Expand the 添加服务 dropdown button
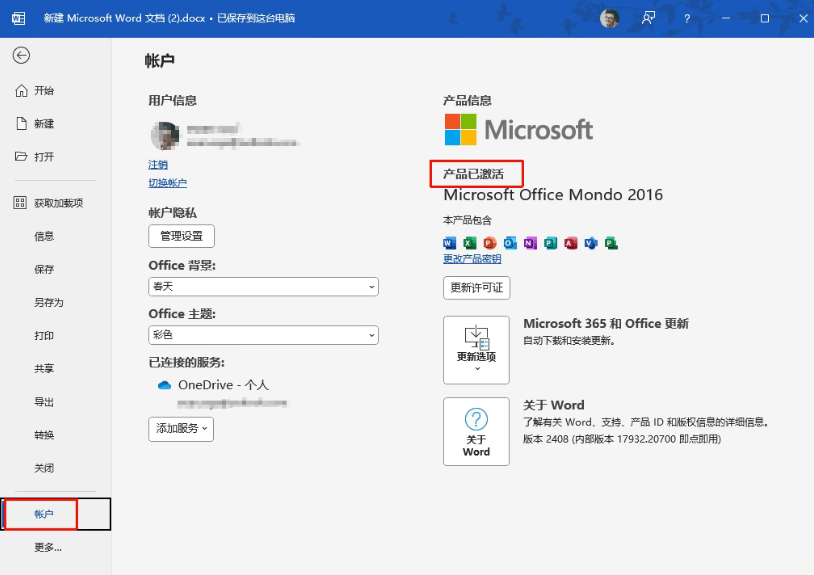814x575 pixels. pyautogui.click(x=181, y=429)
